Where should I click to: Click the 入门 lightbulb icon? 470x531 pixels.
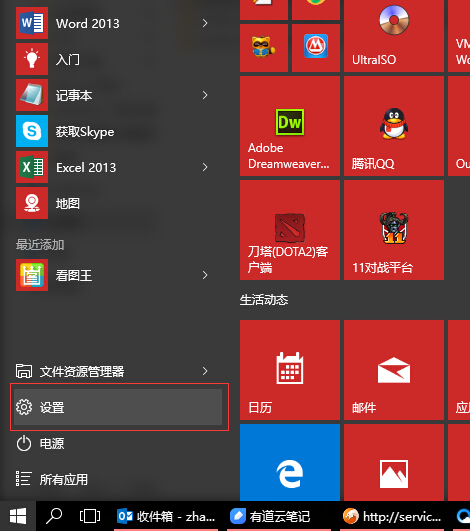coord(32,59)
